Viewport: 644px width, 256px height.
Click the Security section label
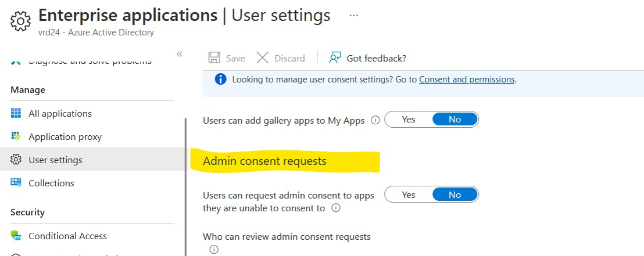pos(27,212)
